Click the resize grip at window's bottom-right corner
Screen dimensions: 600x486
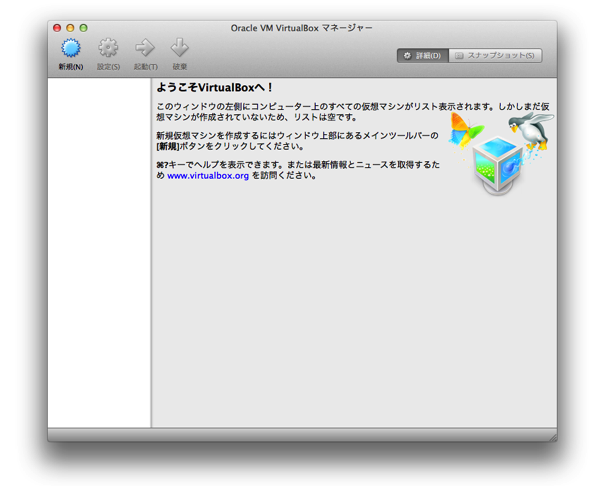[551, 436]
